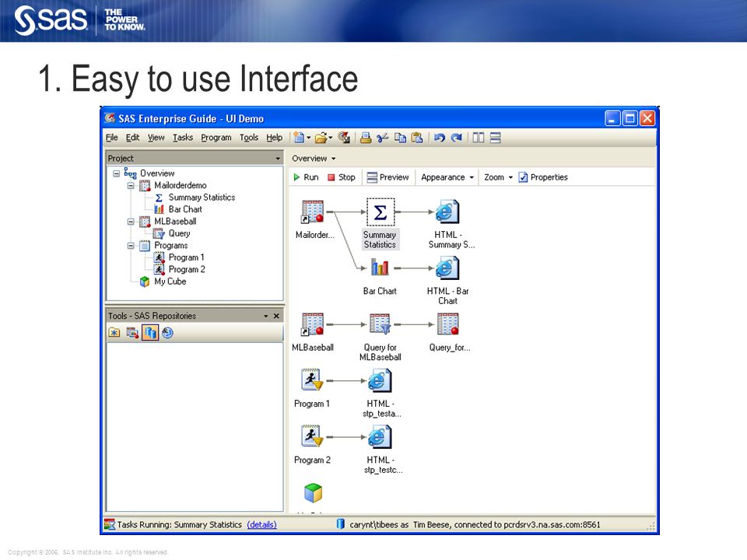This screenshot has width=747, height=560.
Task: Click the Copy toolbar icon
Action: point(400,138)
